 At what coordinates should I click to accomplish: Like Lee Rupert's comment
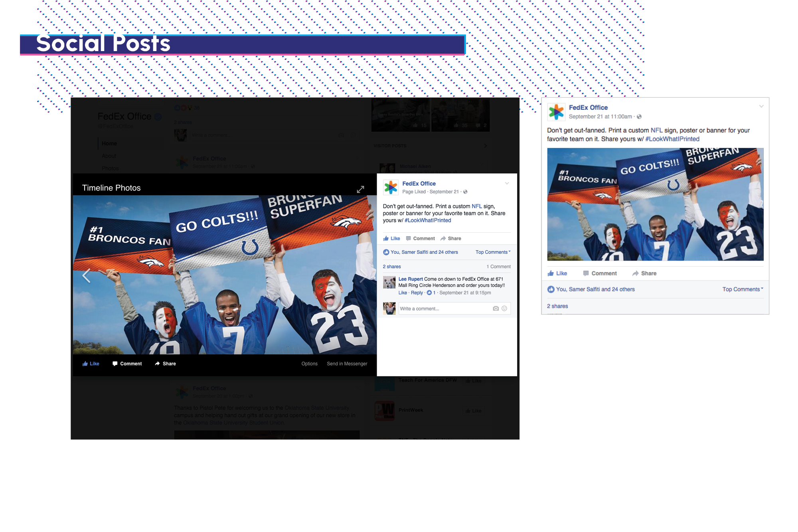coord(403,293)
